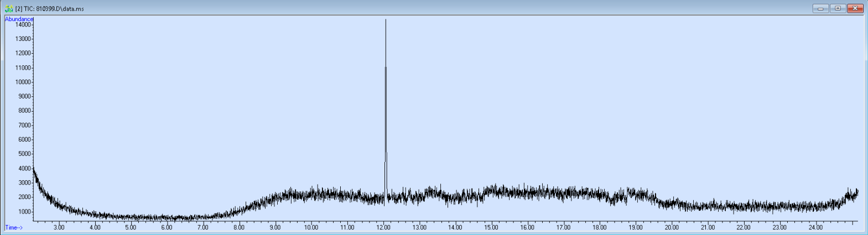868x235 pixels.
Task: Click the 21.00 time axis tick label
Action: [708, 227]
